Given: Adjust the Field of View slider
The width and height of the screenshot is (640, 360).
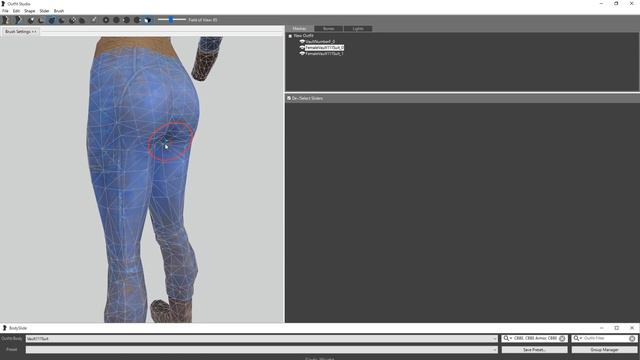Looking at the screenshot, I should [x=171, y=20].
